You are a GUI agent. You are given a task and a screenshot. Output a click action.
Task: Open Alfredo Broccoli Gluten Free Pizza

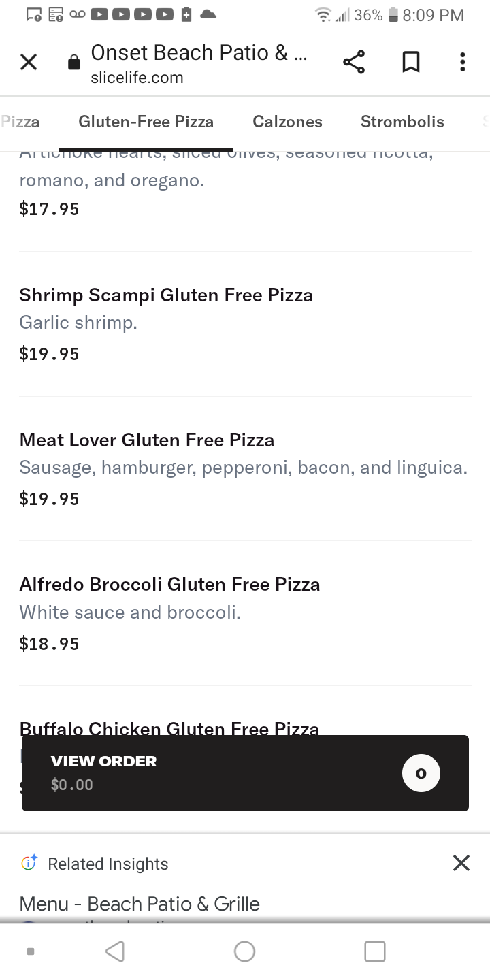point(169,585)
